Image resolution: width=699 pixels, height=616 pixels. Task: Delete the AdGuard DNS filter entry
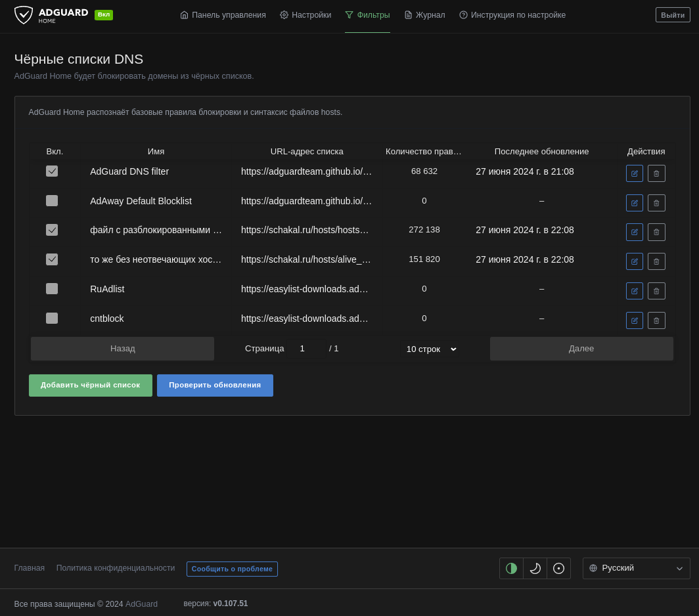(x=656, y=173)
